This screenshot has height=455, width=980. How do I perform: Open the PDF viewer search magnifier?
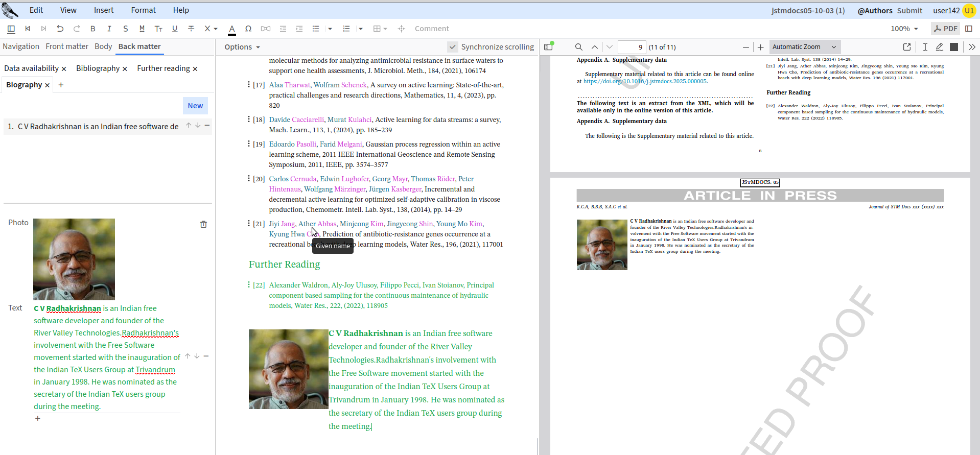pyautogui.click(x=579, y=47)
